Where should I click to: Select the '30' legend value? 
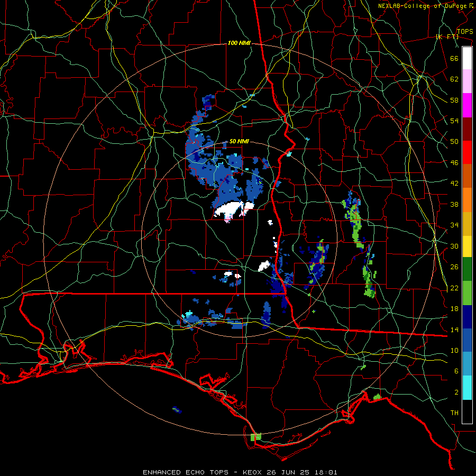click(x=454, y=246)
